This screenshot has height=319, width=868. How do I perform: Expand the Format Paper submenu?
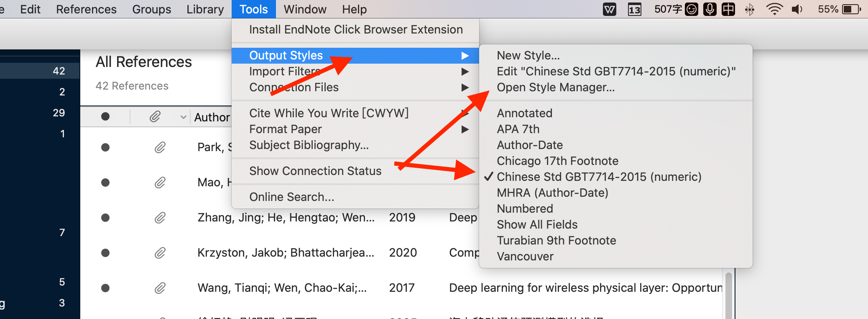point(355,129)
